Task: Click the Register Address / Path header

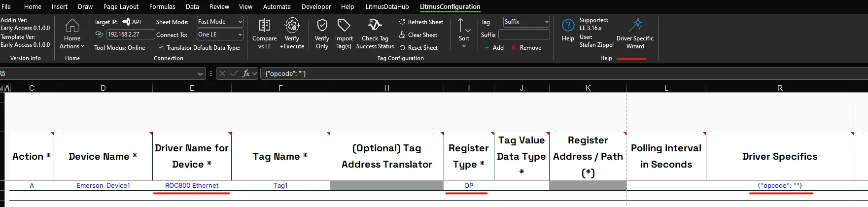Action: click(x=588, y=156)
